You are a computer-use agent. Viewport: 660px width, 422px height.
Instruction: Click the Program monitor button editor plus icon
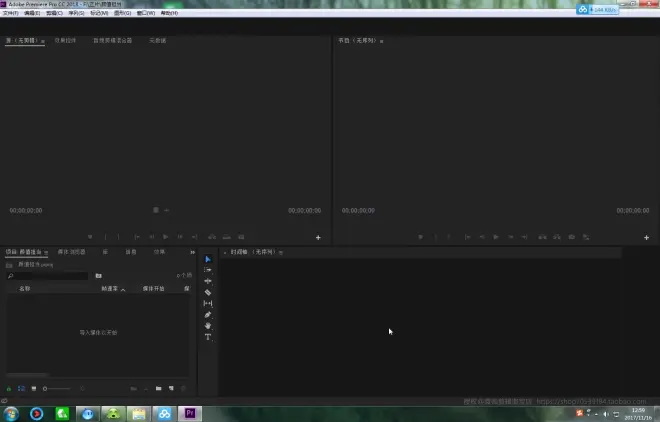click(x=647, y=238)
